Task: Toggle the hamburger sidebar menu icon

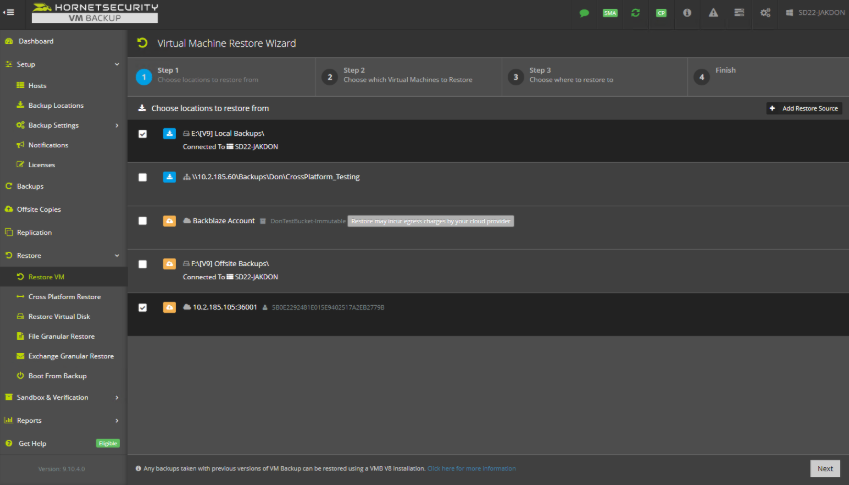Action: point(9,12)
